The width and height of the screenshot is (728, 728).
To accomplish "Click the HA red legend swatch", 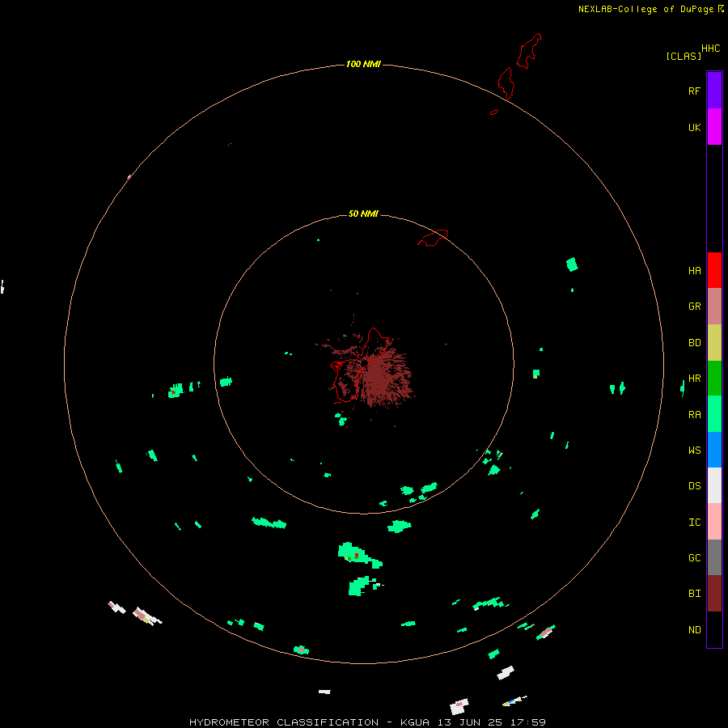I will [714, 270].
